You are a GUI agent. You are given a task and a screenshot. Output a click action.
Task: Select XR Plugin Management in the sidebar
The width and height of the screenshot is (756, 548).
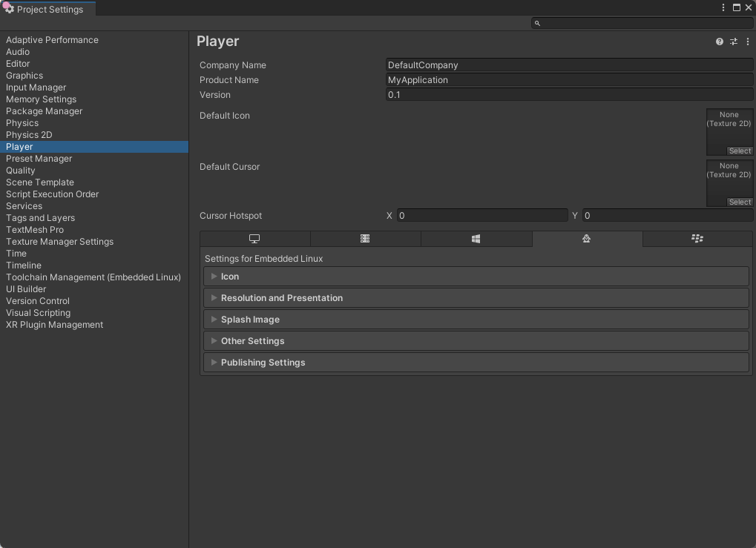54,324
